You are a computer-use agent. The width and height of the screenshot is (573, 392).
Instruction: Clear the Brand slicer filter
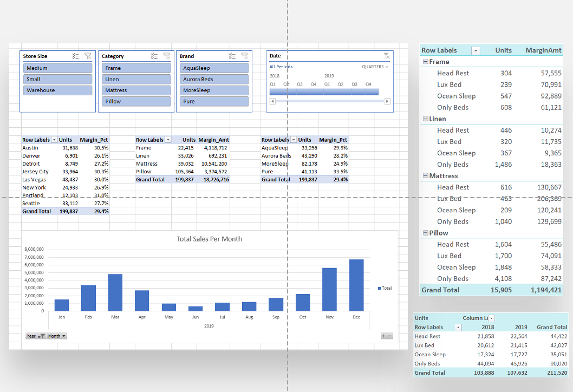click(245, 56)
